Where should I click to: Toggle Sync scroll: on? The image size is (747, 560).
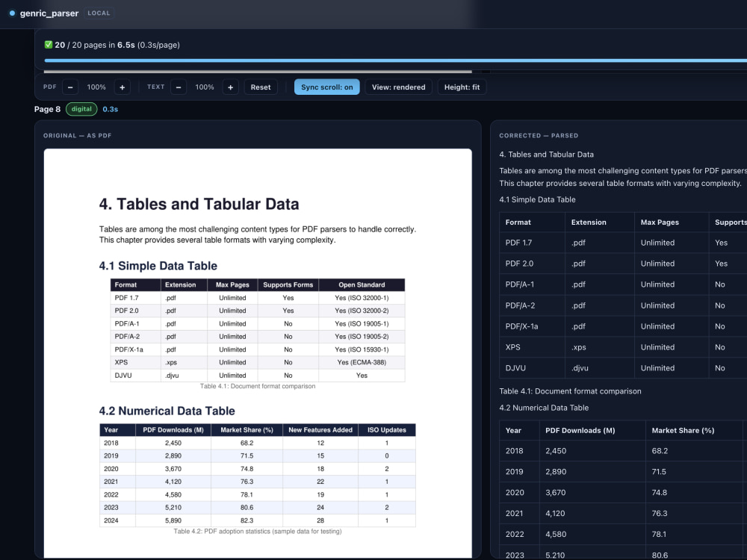coord(327,87)
